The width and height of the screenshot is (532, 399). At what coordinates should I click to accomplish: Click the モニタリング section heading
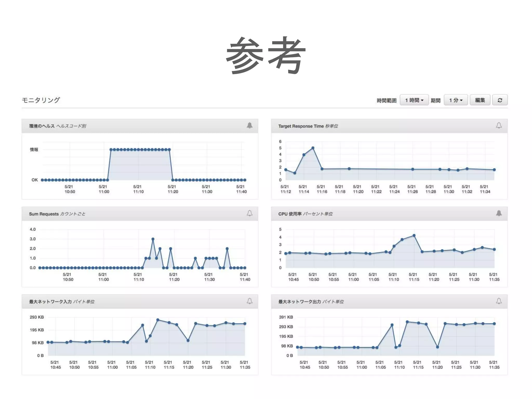pyautogui.click(x=41, y=100)
